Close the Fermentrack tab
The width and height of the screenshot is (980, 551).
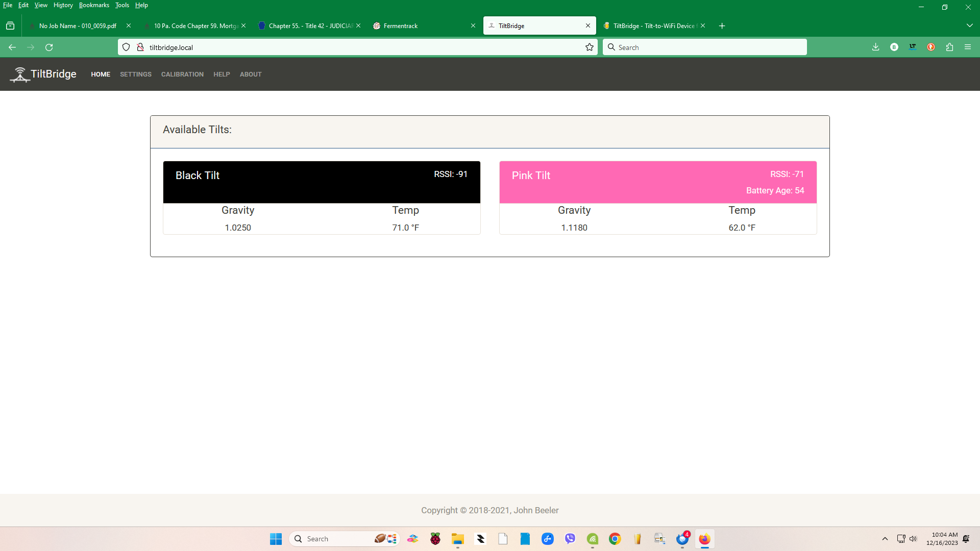click(x=473, y=26)
